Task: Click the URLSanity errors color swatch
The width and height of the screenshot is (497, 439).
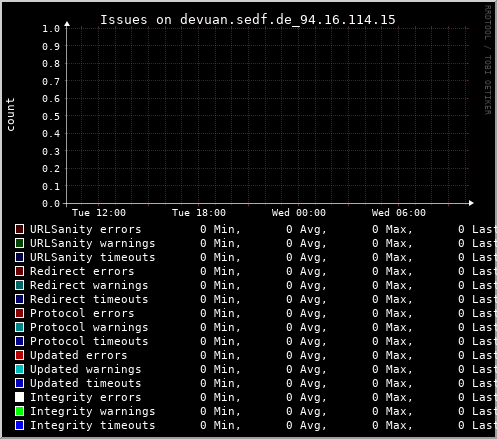Action: pos(20,229)
